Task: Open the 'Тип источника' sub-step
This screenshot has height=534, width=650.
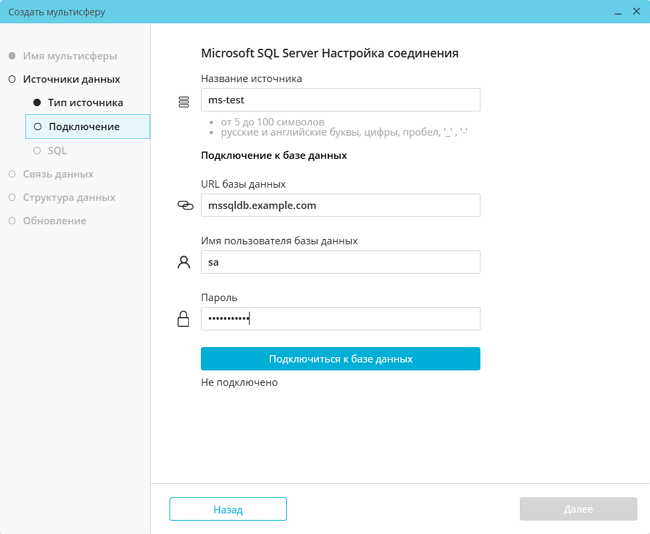Action: 85,102
